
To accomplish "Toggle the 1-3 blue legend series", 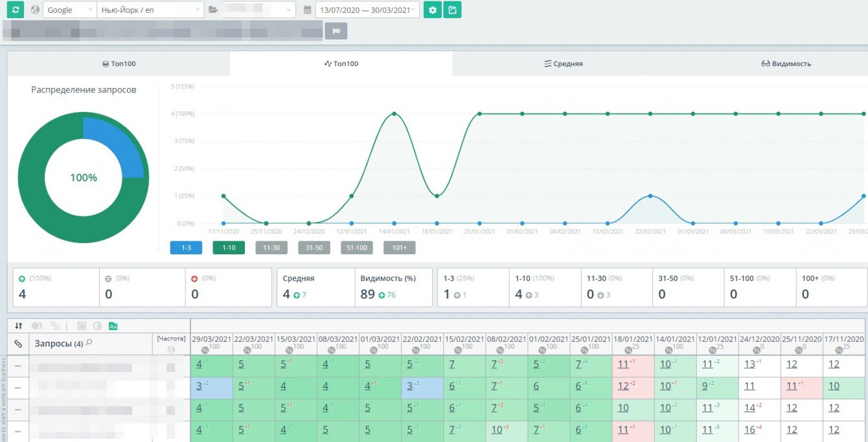I will [x=186, y=247].
